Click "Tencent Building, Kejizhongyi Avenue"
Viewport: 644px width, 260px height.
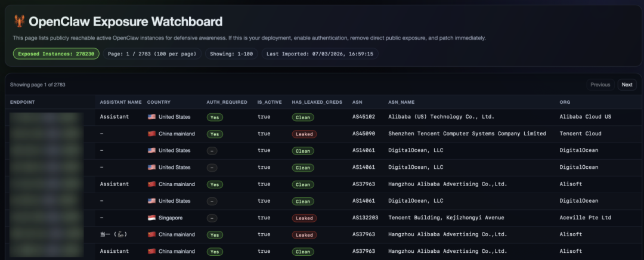pyautogui.click(x=446, y=217)
